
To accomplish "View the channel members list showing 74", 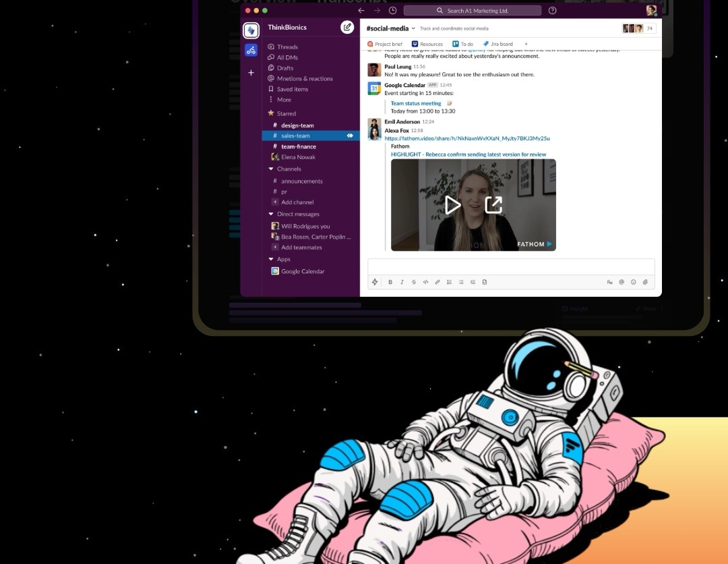I will [x=639, y=28].
